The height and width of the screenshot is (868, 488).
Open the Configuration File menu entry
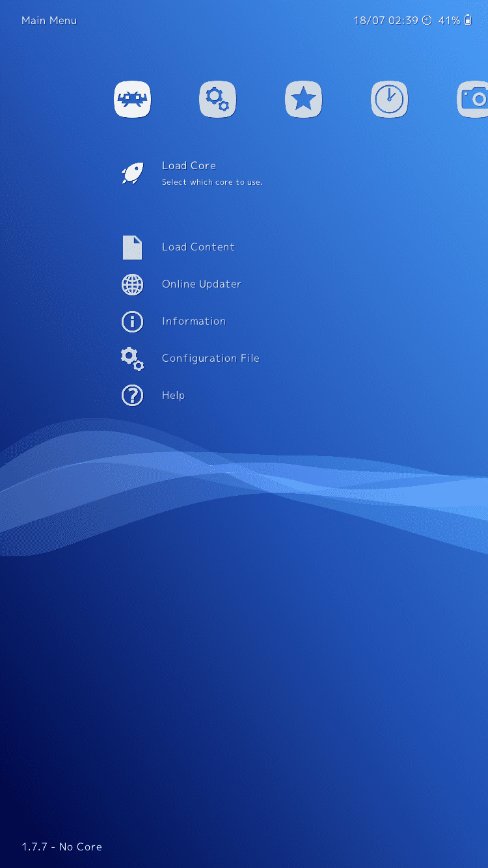pyautogui.click(x=211, y=359)
